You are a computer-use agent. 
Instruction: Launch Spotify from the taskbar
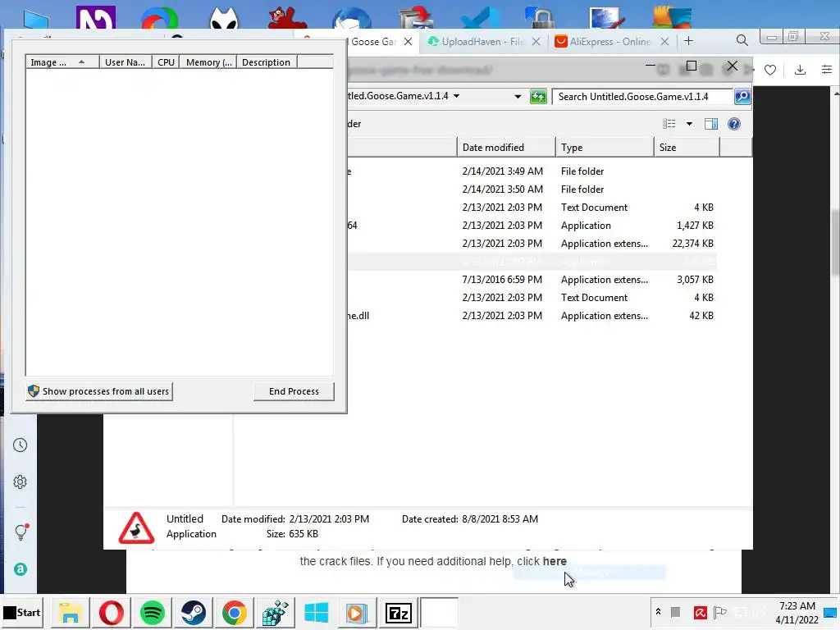click(x=153, y=613)
